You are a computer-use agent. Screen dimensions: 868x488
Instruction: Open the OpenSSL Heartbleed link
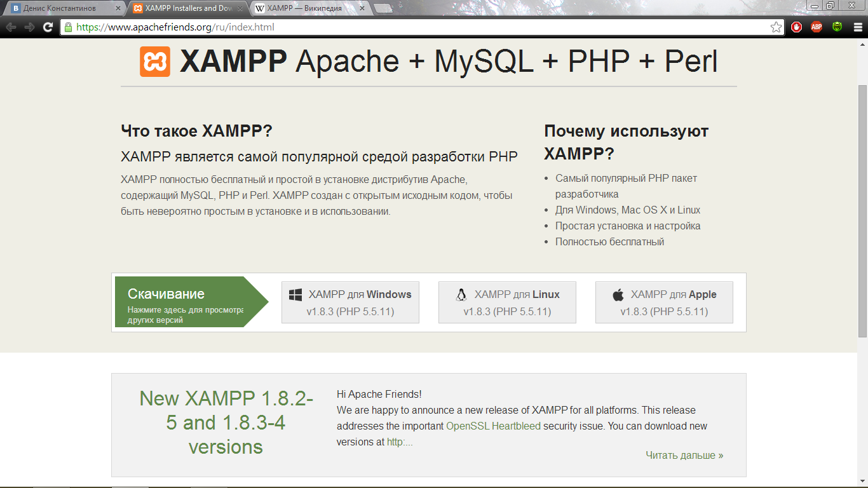click(493, 426)
